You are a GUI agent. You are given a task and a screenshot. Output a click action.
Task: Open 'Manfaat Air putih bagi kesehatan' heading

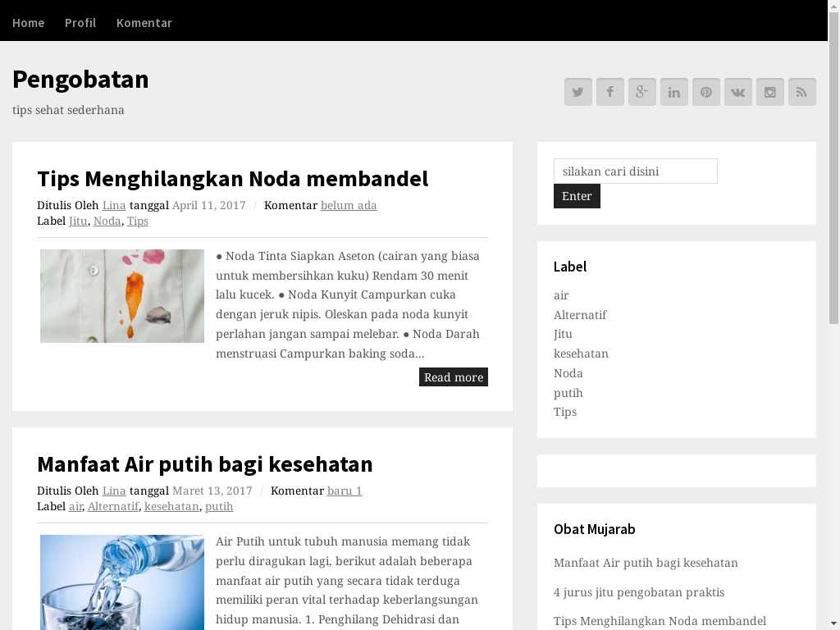[x=204, y=464]
